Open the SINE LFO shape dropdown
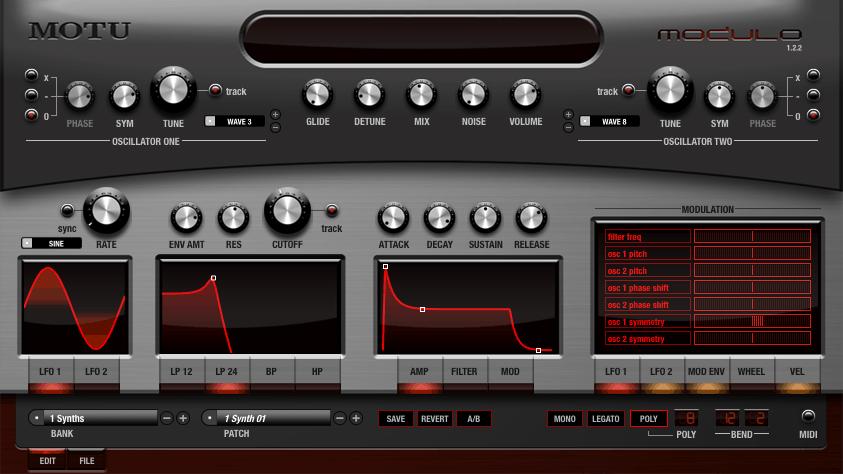Screen dimensions: 843x474 [x=52, y=243]
